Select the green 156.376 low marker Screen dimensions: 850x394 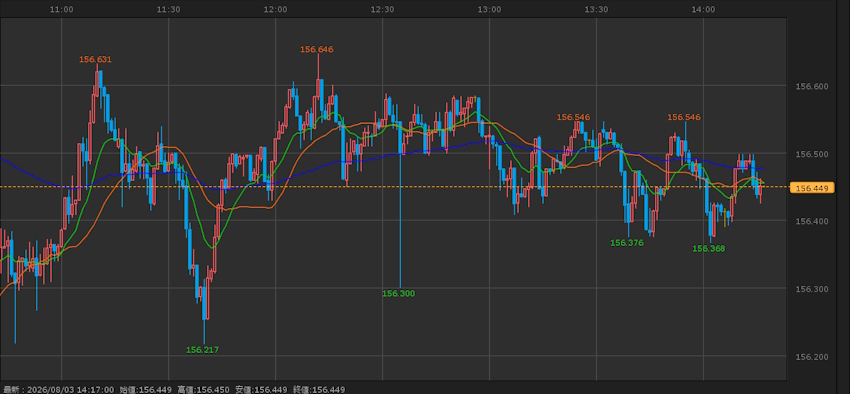pyautogui.click(x=627, y=243)
